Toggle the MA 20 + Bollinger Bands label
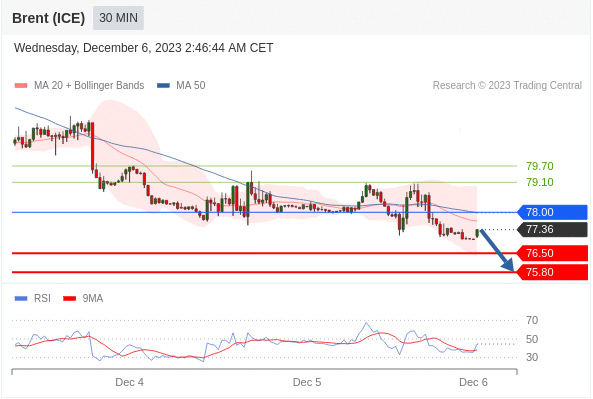Screen dimensions: 593x399 point(89,85)
